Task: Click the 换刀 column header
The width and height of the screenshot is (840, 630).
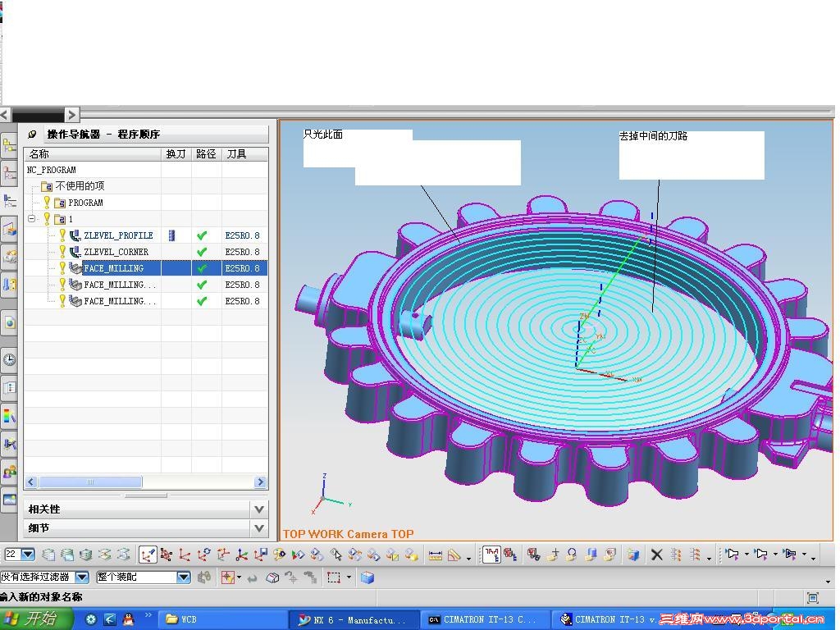Action: tap(176, 154)
